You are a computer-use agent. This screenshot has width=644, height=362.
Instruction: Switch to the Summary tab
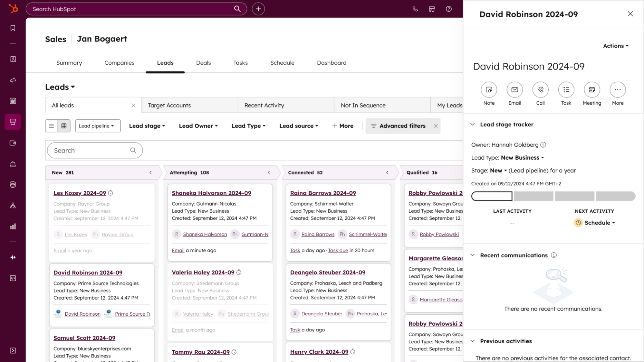point(69,63)
